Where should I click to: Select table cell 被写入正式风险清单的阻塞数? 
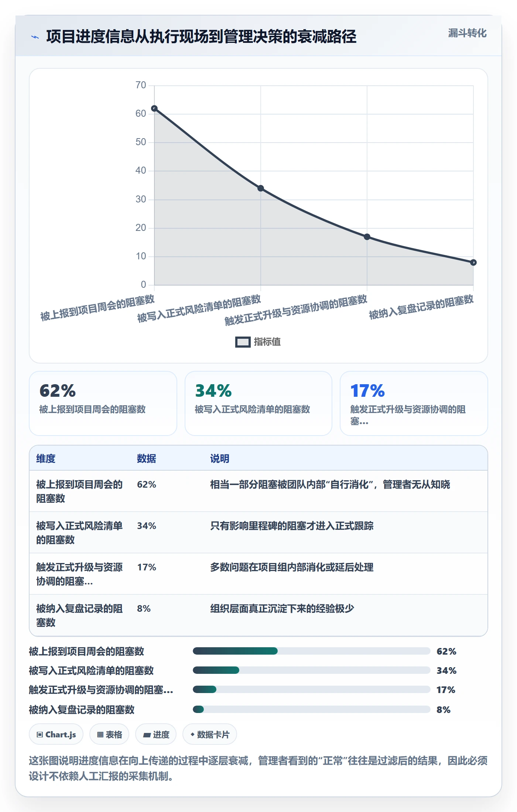click(79, 533)
